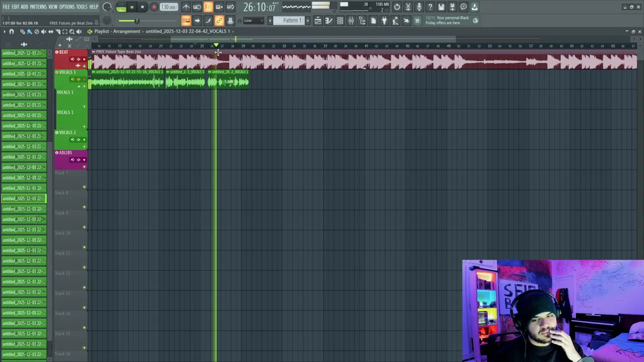The width and height of the screenshot is (644, 362).
Task: Adjust the main pitch knob
Action: [107, 21]
